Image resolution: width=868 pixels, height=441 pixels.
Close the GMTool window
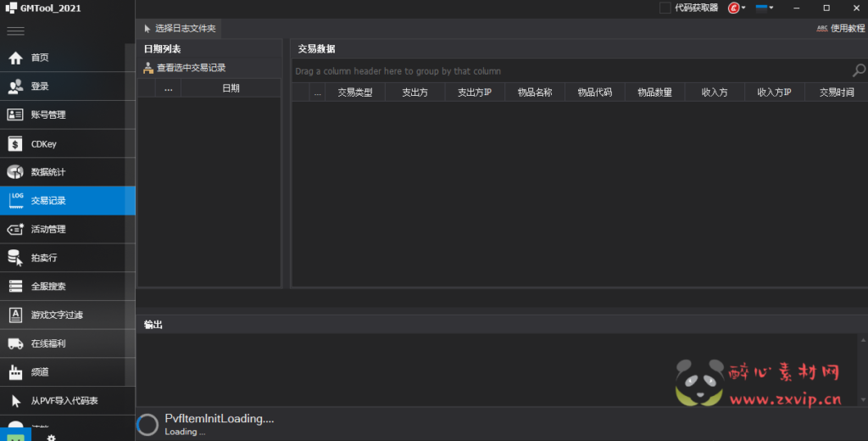click(x=856, y=8)
